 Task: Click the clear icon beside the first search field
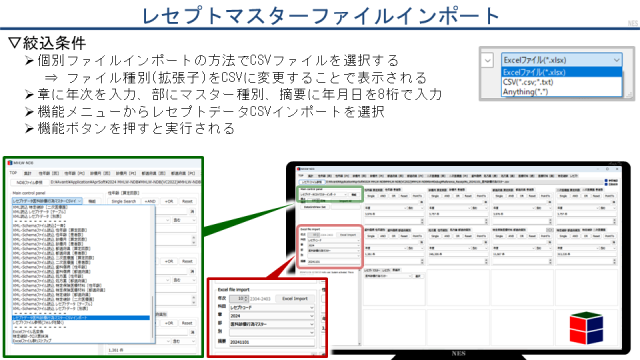pos(192,211)
